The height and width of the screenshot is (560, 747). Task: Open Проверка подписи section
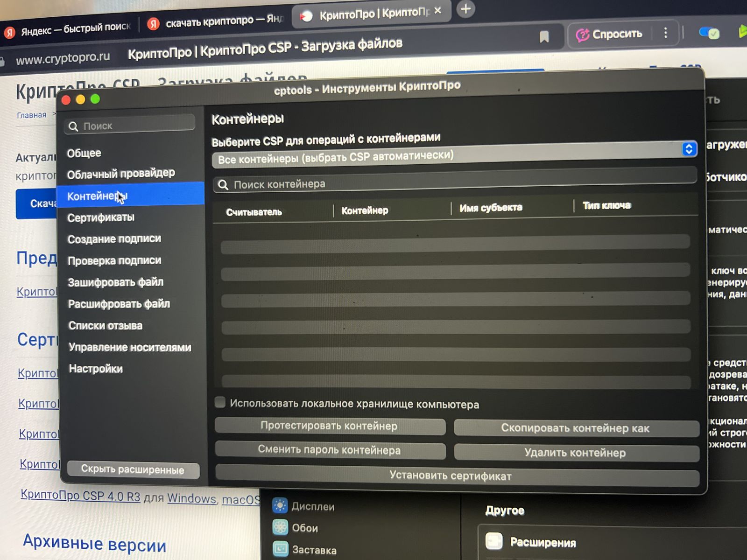[x=114, y=260]
